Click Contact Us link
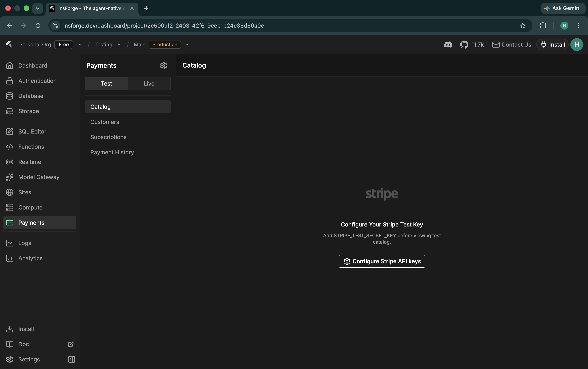This screenshot has width=588, height=369. [512, 45]
